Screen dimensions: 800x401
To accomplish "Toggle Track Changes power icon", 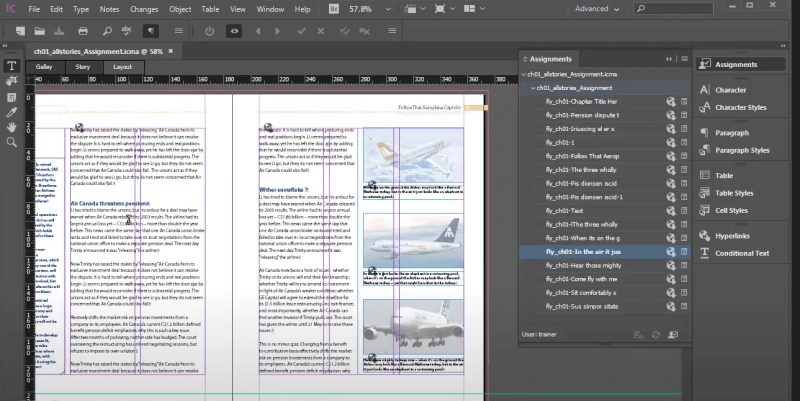I will pyautogui.click(x=210, y=31).
